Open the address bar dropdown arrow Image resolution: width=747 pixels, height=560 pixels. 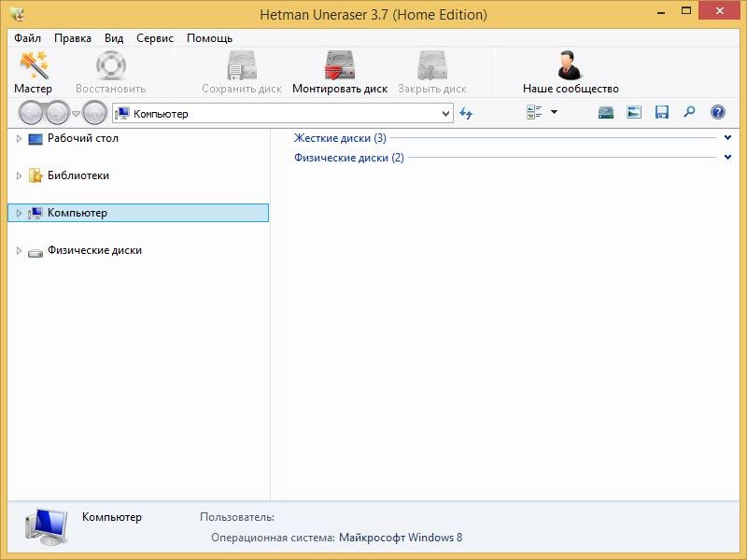coord(445,114)
